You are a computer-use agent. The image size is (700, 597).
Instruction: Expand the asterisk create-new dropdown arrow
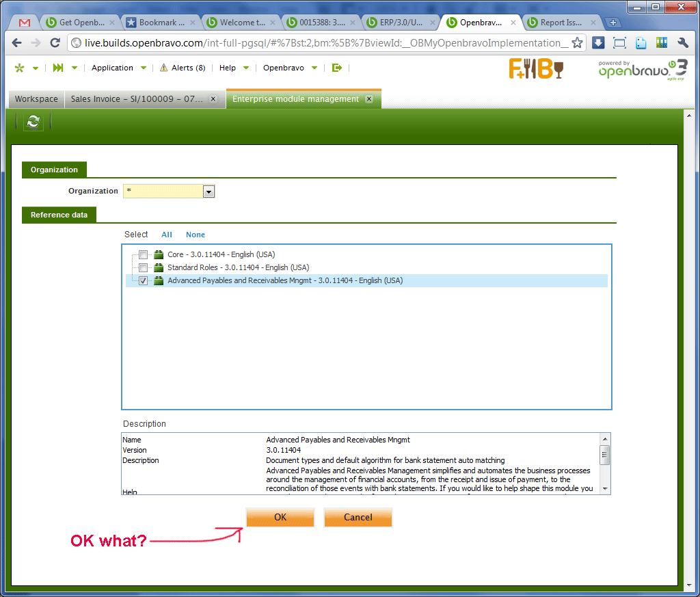(36, 68)
